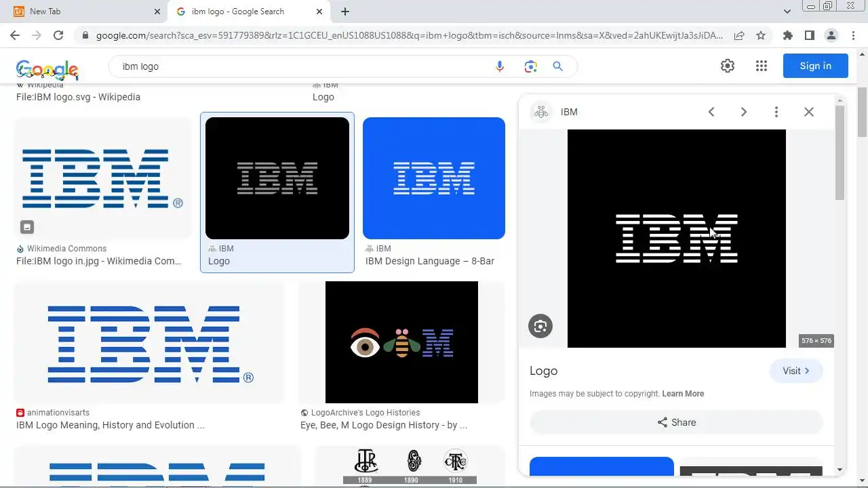Click the IBM source icon in preview header

click(540, 112)
